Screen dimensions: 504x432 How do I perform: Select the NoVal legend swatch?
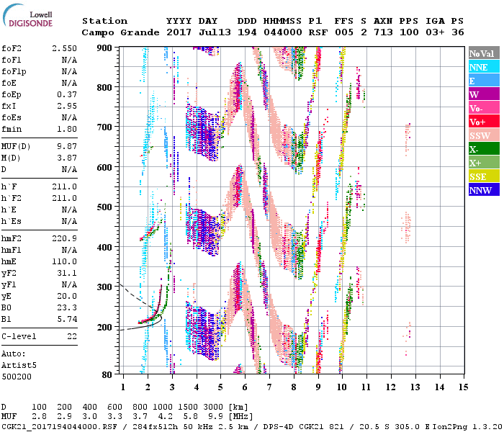[484, 54]
